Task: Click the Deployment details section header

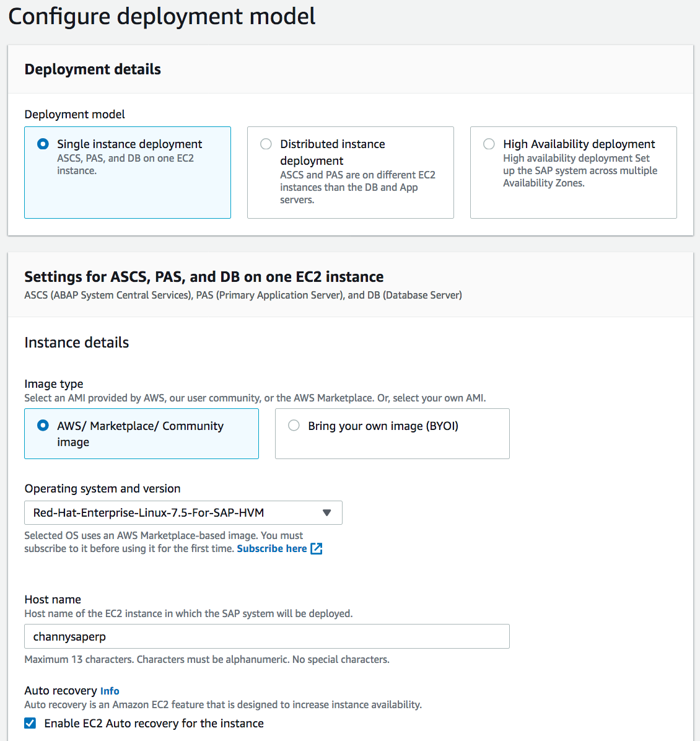Action: pos(93,69)
